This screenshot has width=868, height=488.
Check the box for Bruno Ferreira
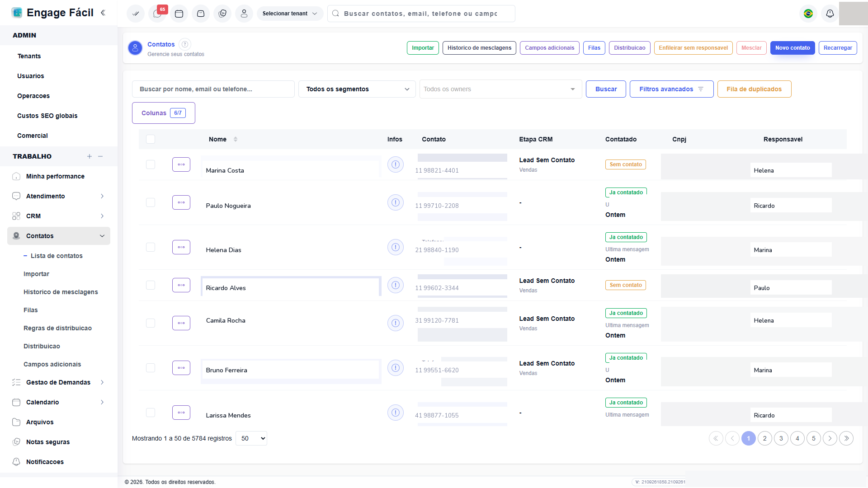151,368
